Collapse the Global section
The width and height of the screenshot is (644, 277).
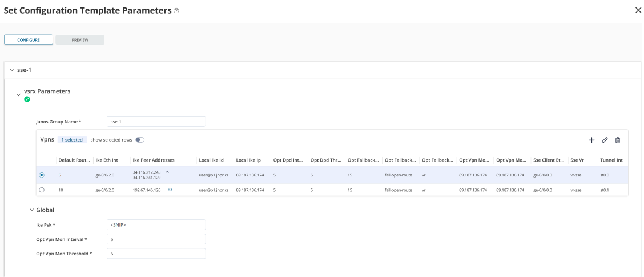click(31, 210)
